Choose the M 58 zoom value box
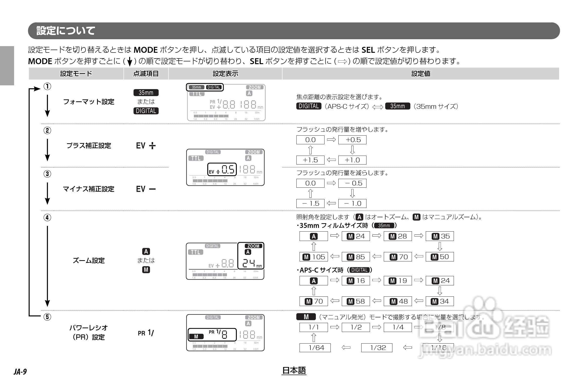The height and width of the screenshot is (383, 588). (356, 301)
